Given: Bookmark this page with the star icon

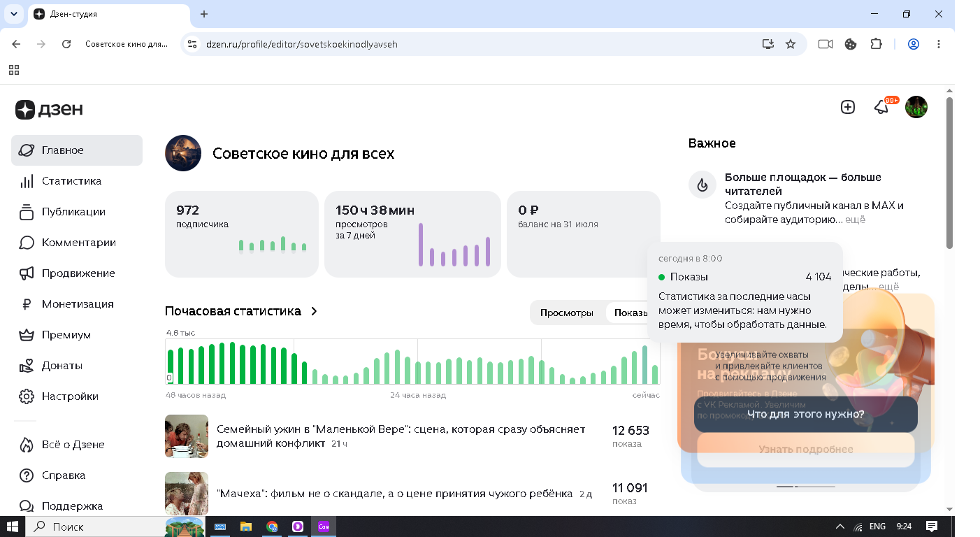Looking at the screenshot, I should pos(791,44).
